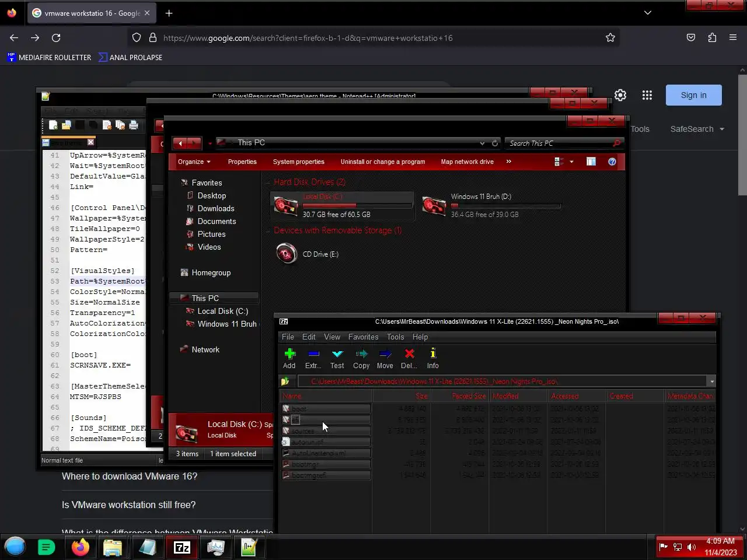The height and width of the screenshot is (560, 747).
Task: Click the change view icon in Explorer
Action: [558, 162]
